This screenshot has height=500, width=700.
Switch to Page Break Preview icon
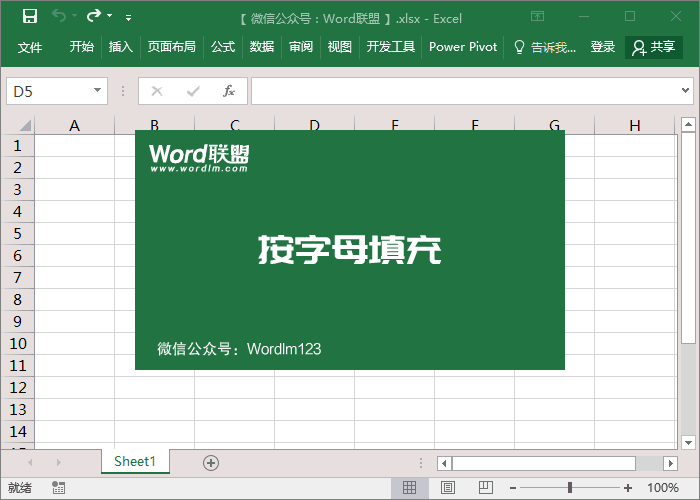[x=486, y=488]
